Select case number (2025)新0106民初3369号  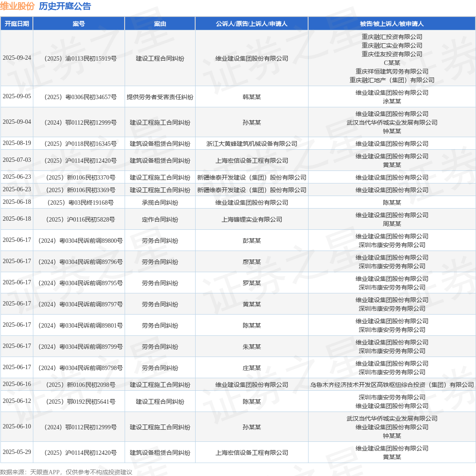(80, 190)
